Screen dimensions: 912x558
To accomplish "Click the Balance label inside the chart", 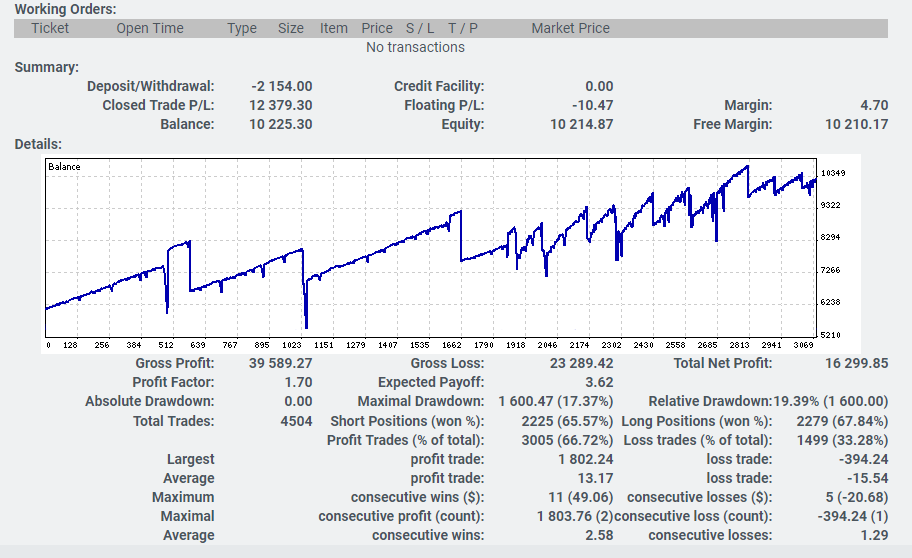I will coord(64,167).
